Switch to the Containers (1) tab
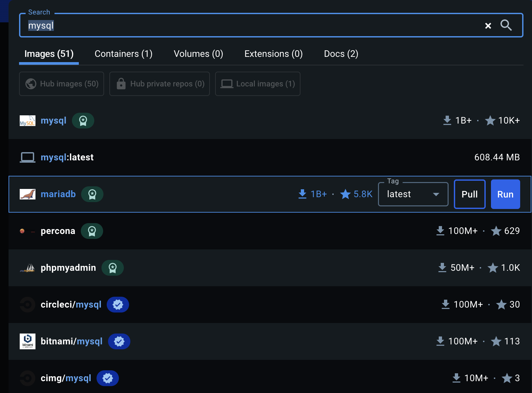The image size is (532, 393). pyautogui.click(x=123, y=54)
